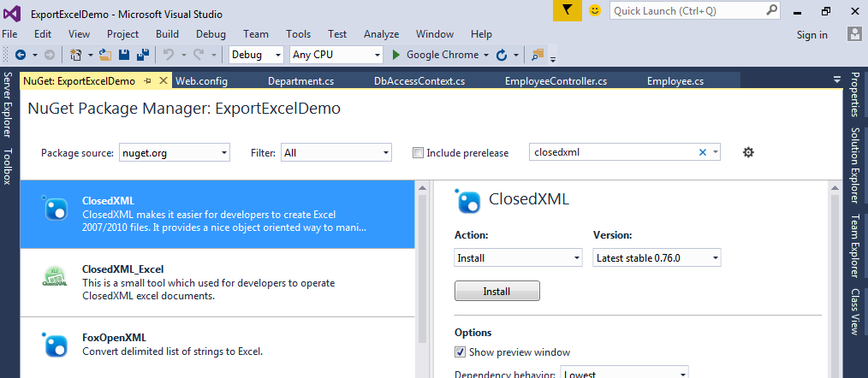Switch to the DbAccessContext.cs tab
Viewport: 868px width, 378px height.
point(419,81)
